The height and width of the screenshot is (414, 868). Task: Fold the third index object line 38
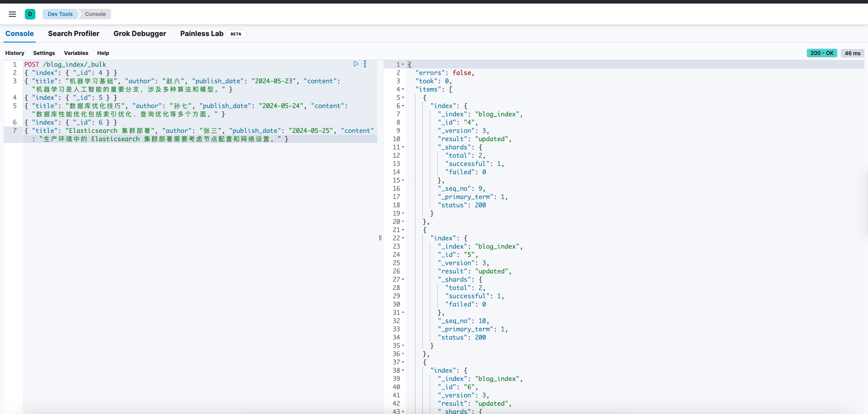pos(403,371)
